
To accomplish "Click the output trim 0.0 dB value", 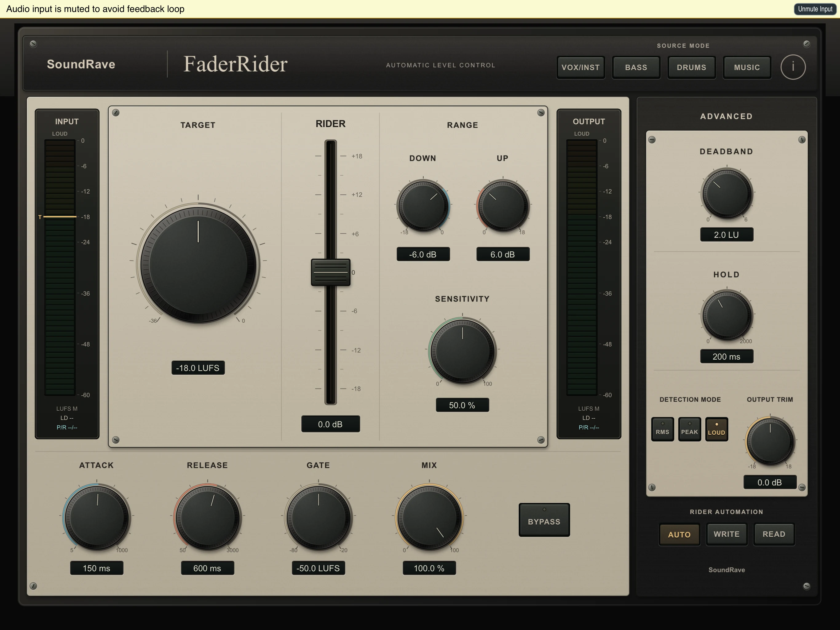I will tap(770, 482).
